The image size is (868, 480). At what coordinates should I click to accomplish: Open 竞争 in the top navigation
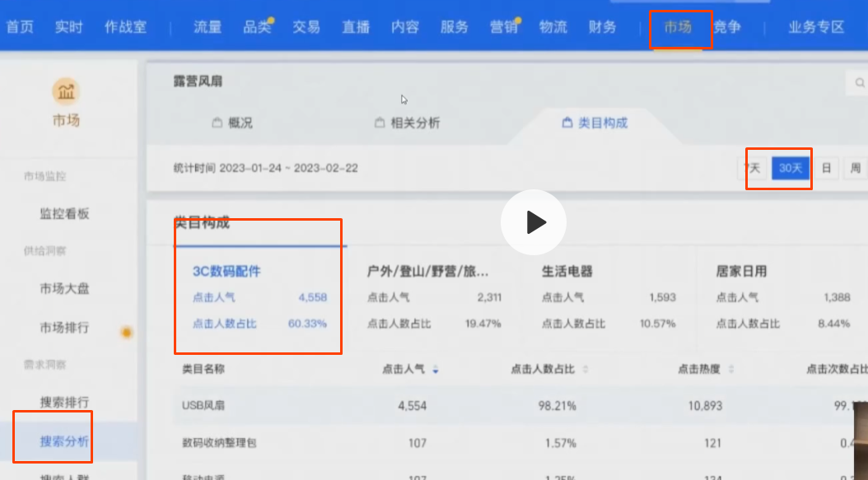(726, 27)
